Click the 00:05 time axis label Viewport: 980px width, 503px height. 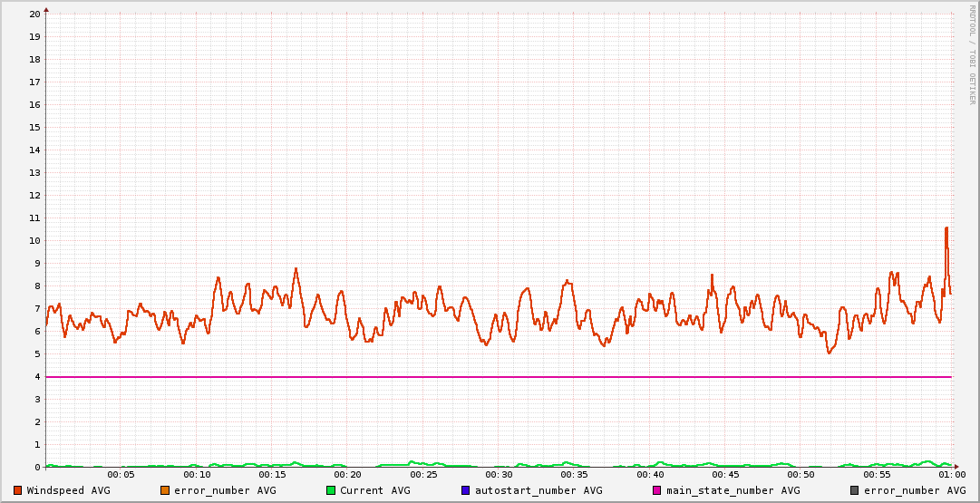[x=121, y=474]
